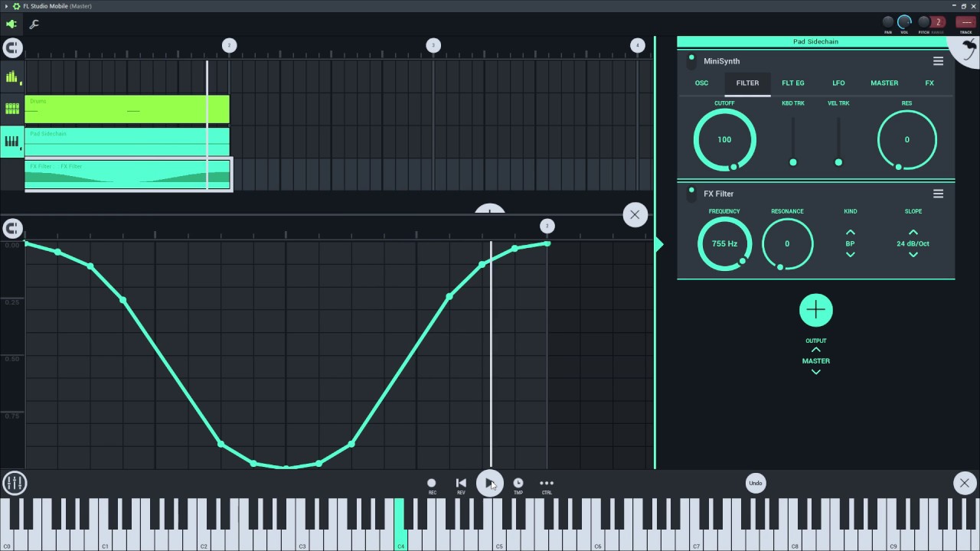This screenshot has height=551, width=980.
Task: Open the CTRL three-dots menu
Action: (547, 483)
